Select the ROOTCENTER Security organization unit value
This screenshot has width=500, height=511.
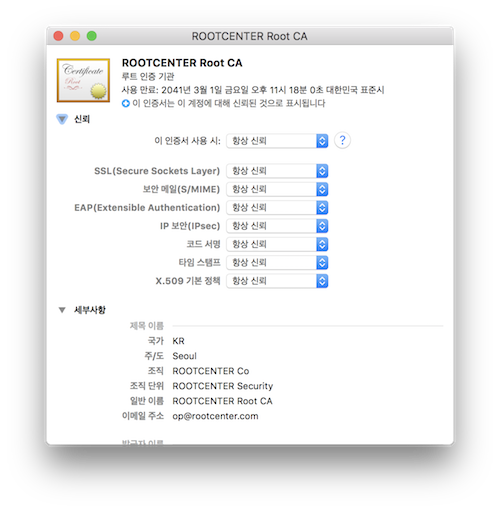(223, 386)
